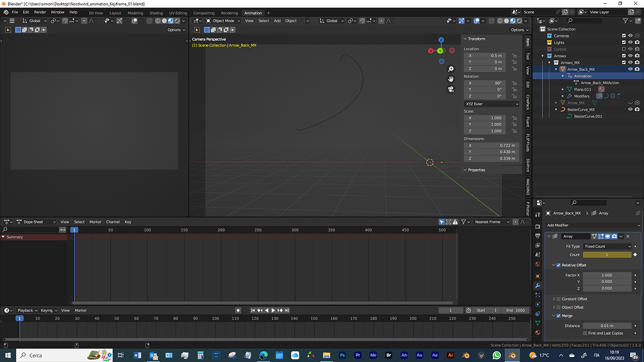
Task: Open the Material properties sphere tab
Action: coord(537,332)
